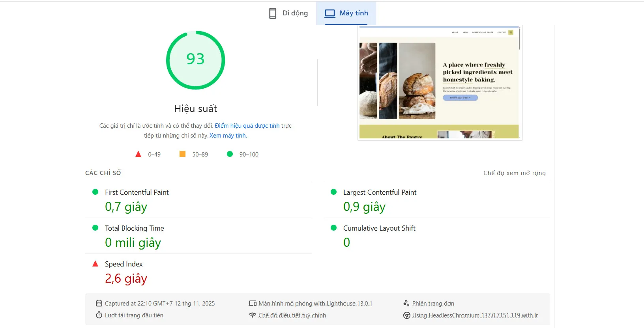Screen dimensions: 644x328
Task: Click the green dot beside First Contentful Paint
Action: click(95, 192)
